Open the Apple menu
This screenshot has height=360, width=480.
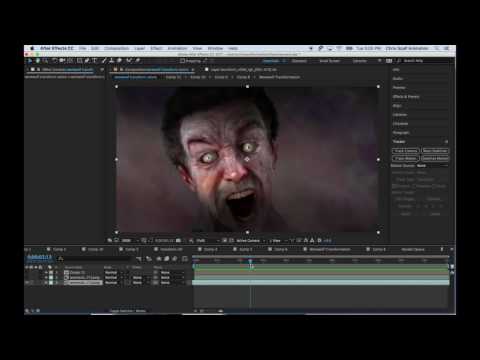click(32, 48)
